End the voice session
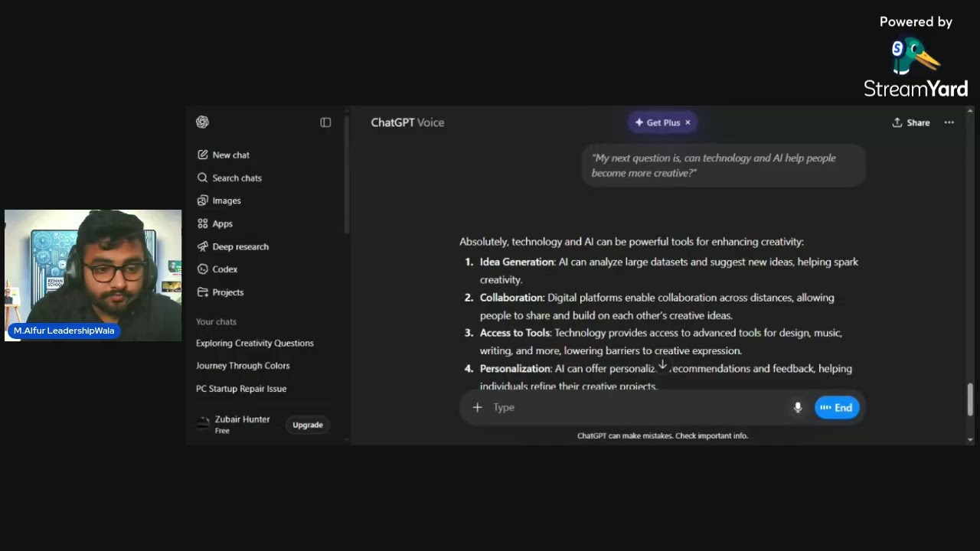 (x=837, y=407)
